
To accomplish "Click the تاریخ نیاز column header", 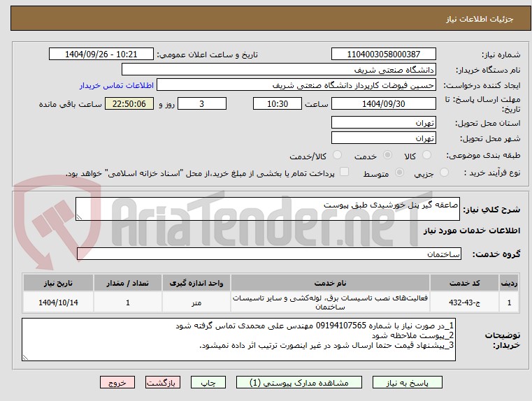I will pos(58,283).
